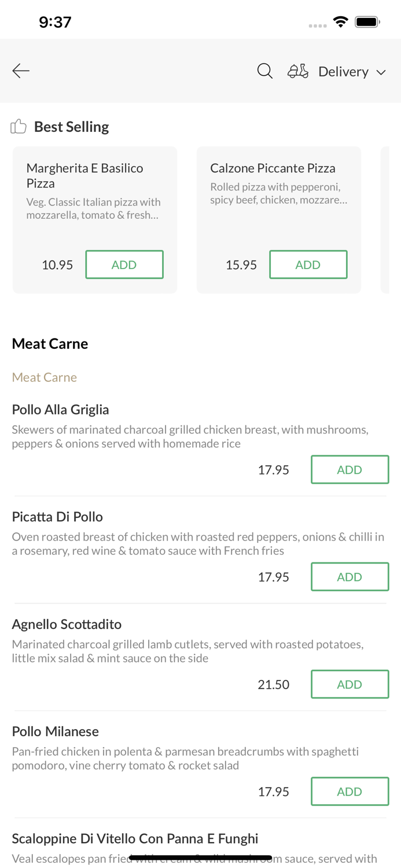Add Pollo Alla Griglia to cart
The image size is (401, 868).
coord(350,469)
